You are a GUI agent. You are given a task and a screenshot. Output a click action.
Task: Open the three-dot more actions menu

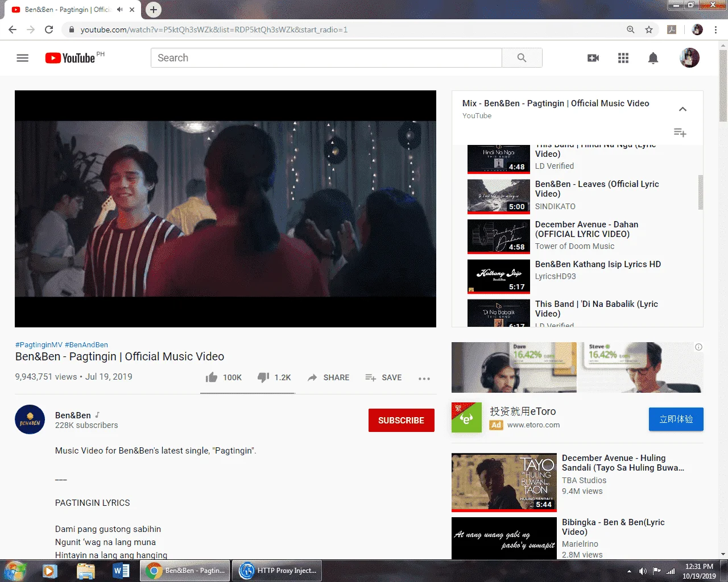tap(424, 378)
